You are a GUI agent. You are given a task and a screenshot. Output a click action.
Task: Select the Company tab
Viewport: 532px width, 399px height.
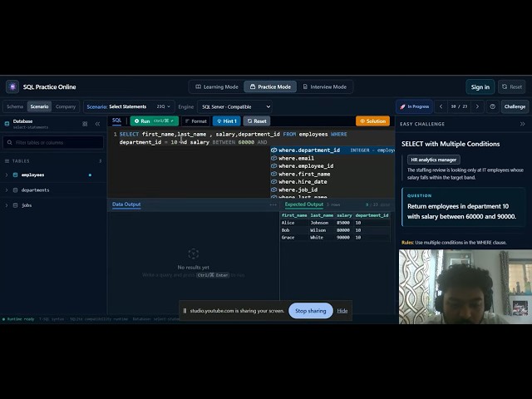pyautogui.click(x=66, y=106)
